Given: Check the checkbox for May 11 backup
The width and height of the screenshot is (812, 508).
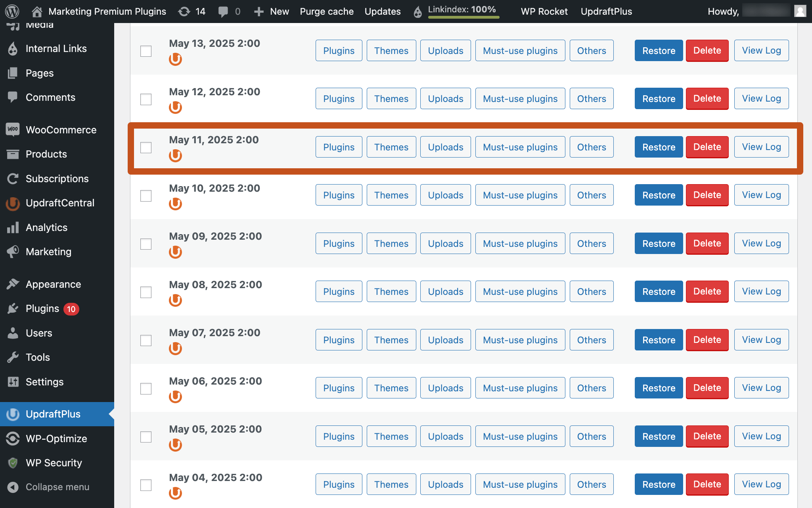Looking at the screenshot, I should 146,147.
